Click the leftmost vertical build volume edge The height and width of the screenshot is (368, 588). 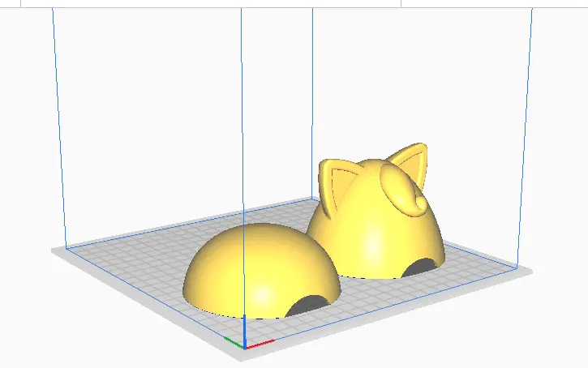[58, 122]
